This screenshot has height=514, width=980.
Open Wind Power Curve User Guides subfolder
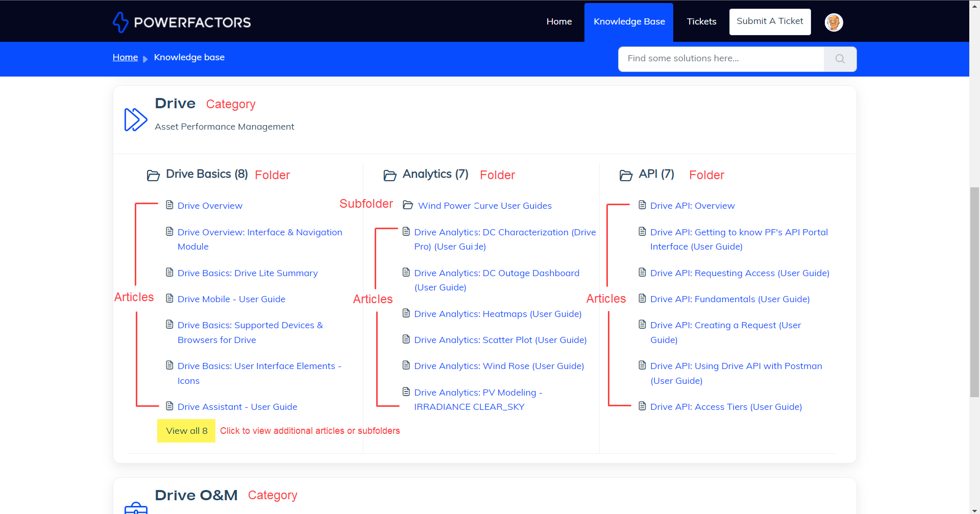tap(484, 206)
